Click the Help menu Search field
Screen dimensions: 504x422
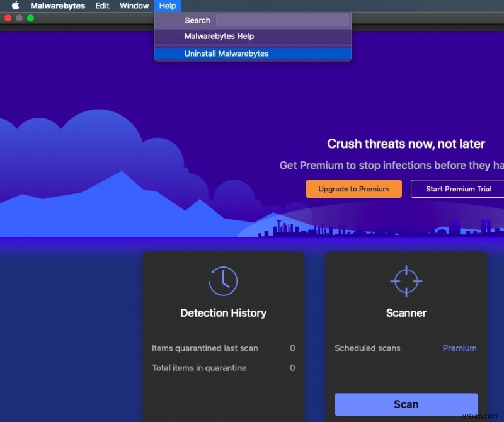[282, 20]
